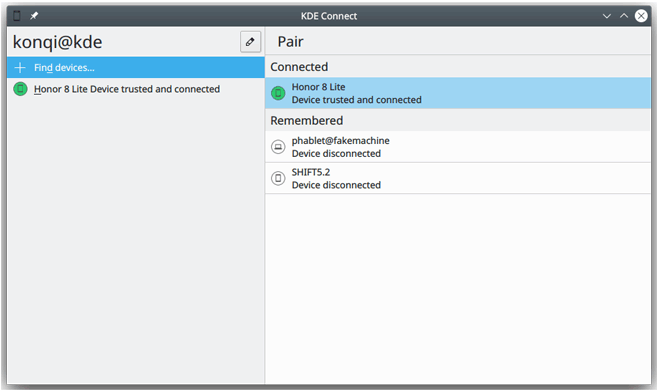The image size is (661, 390).
Task: Click the konqi@kde device name heading
Action: pos(57,42)
